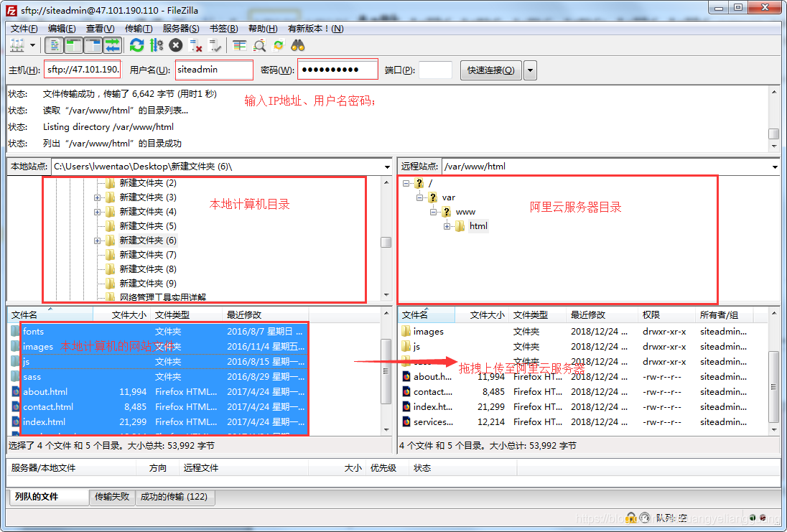Click message log scrollbar thumb

point(773,134)
